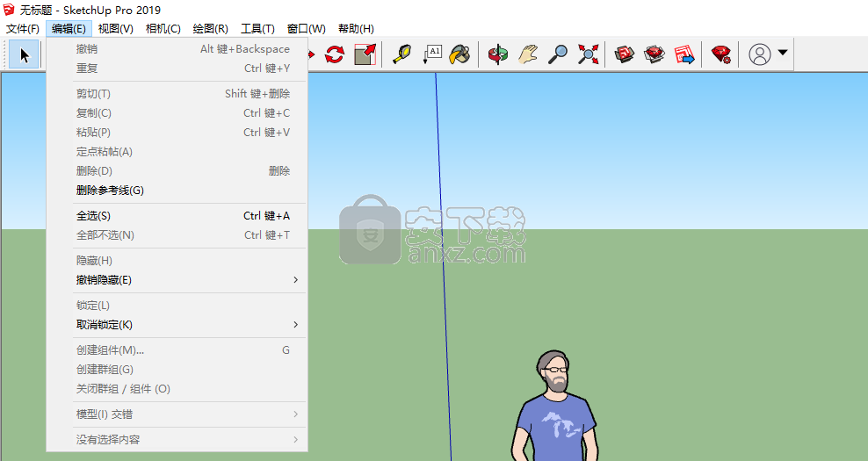Open the 相机(C) menu
Viewport: 868px width, 461px height.
point(163,29)
